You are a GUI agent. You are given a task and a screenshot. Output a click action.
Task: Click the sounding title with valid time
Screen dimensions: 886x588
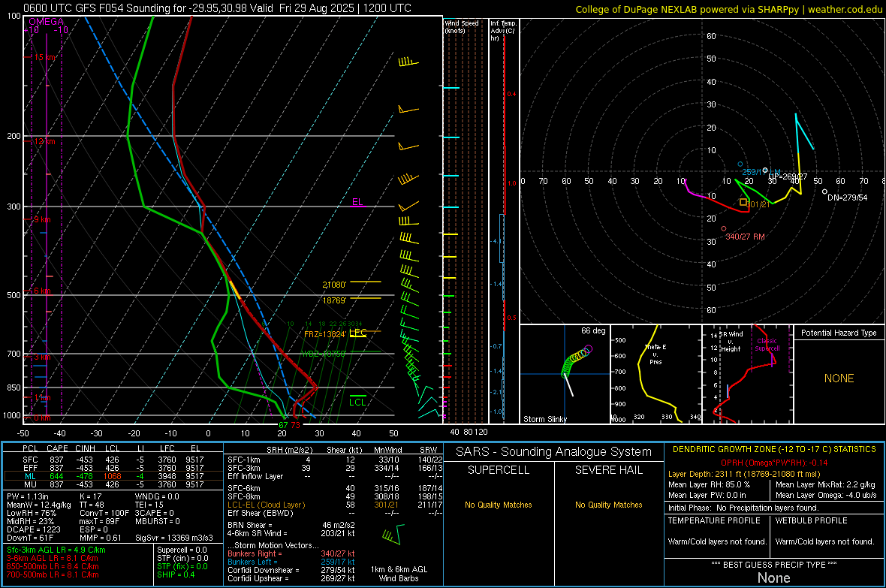[218, 8]
